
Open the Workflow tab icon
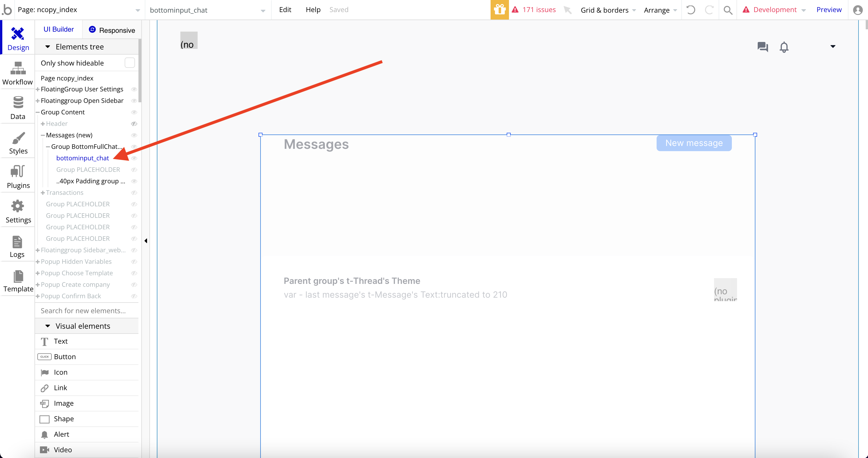(x=18, y=68)
